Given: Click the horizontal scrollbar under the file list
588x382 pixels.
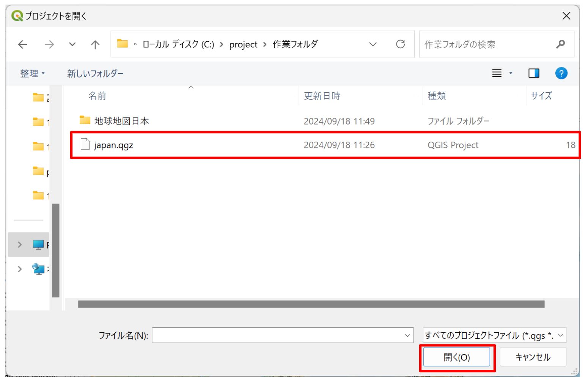Looking at the screenshot, I should [311, 304].
